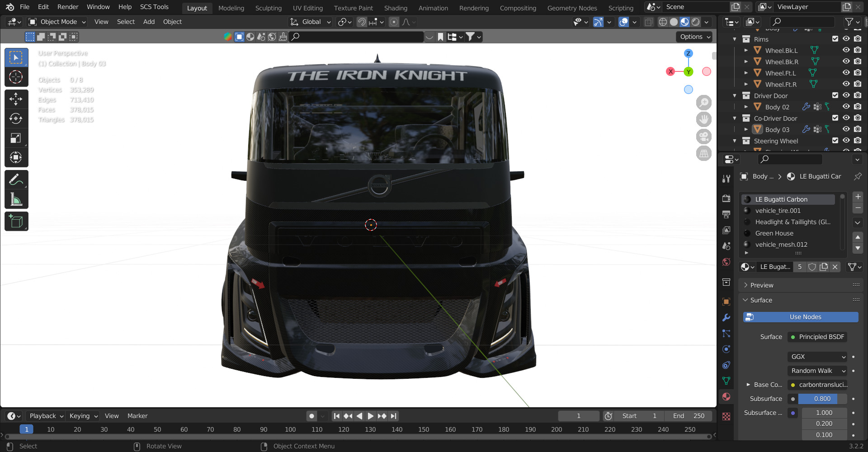Screen dimensions: 868x452
Task: Open the Playback dropdown
Action: [x=46, y=416]
